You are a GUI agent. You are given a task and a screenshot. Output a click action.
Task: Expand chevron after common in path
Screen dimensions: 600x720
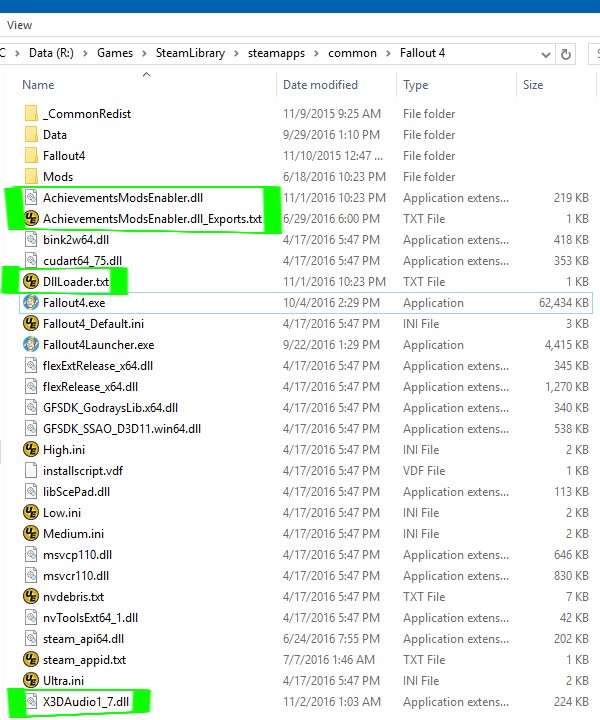tap(388, 54)
